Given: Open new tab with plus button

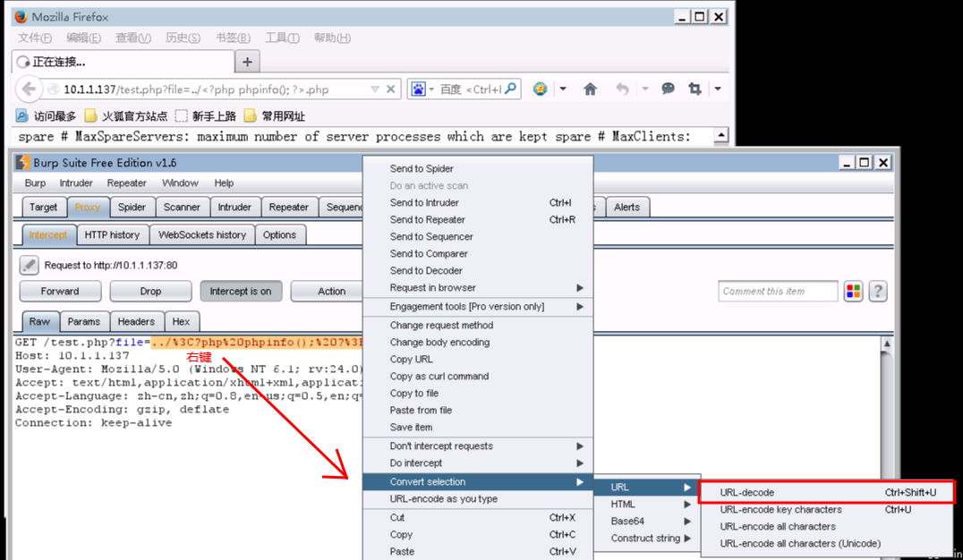Looking at the screenshot, I should pyautogui.click(x=248, y=62).
